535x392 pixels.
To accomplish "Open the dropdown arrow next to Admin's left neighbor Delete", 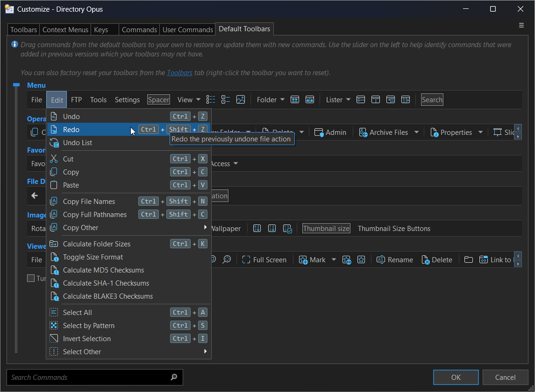I will (x=302, y=132).
